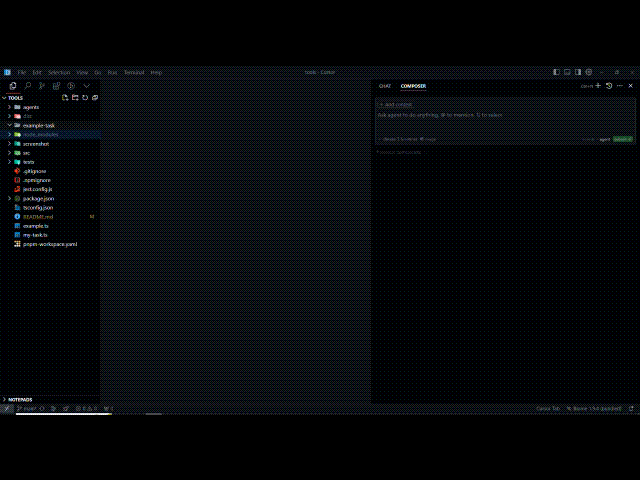Open README.md file
Screen dimensions: 640x480
click(50, 217)
